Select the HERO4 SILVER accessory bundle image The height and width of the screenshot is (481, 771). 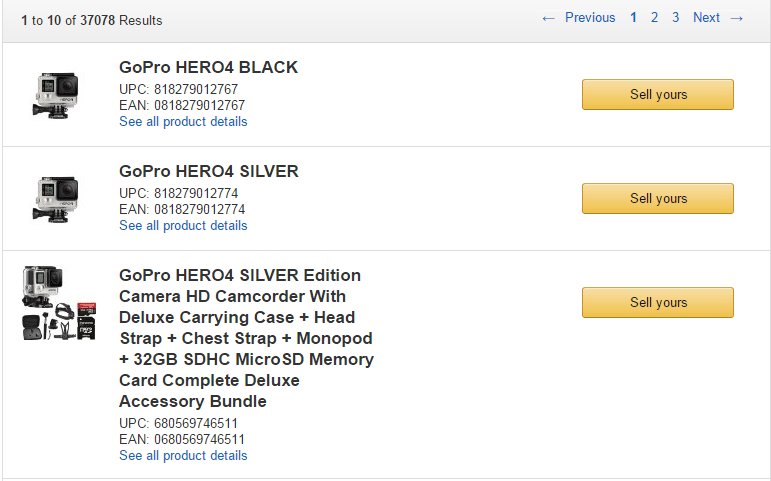59,303
